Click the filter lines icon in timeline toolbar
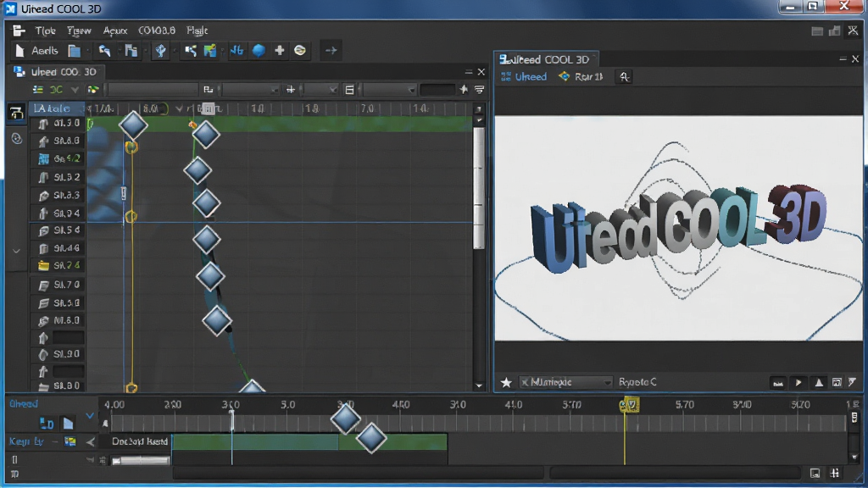 point(480,90)
